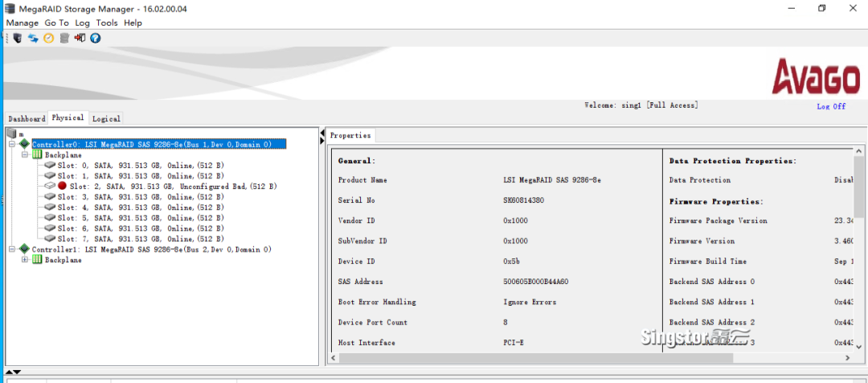Click the Avago logo
This screenshot has height=383, width=868.
pos(817,76)
